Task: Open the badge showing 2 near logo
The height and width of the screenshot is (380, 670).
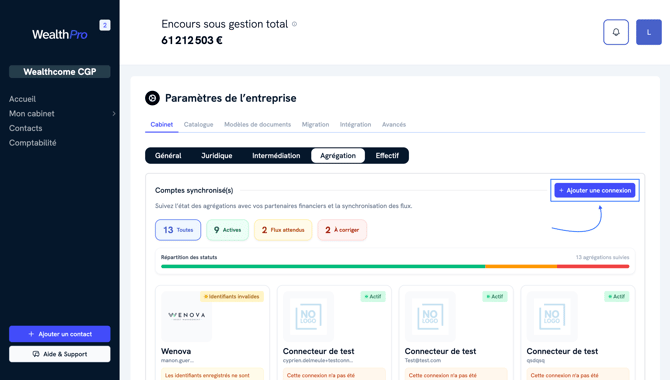Action: coord(105,25)
